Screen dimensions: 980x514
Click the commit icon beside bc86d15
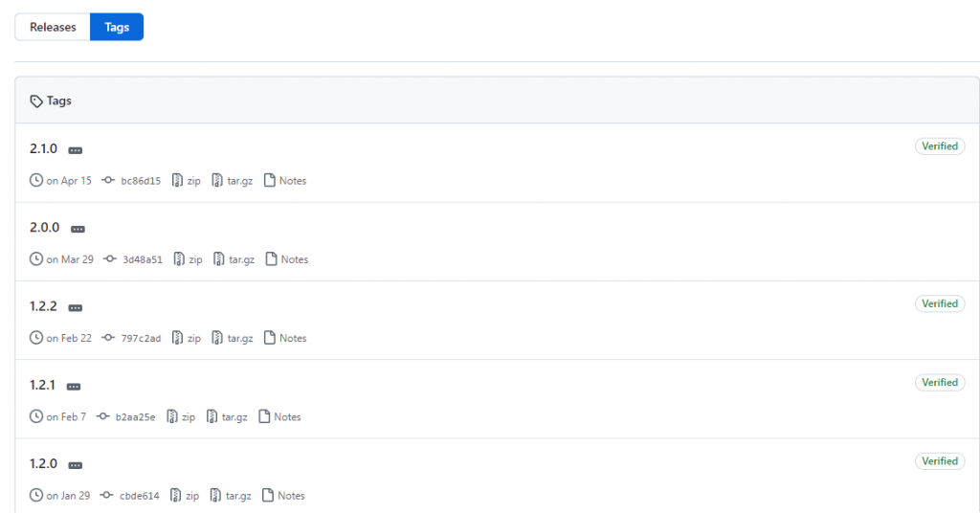[108, 180]
